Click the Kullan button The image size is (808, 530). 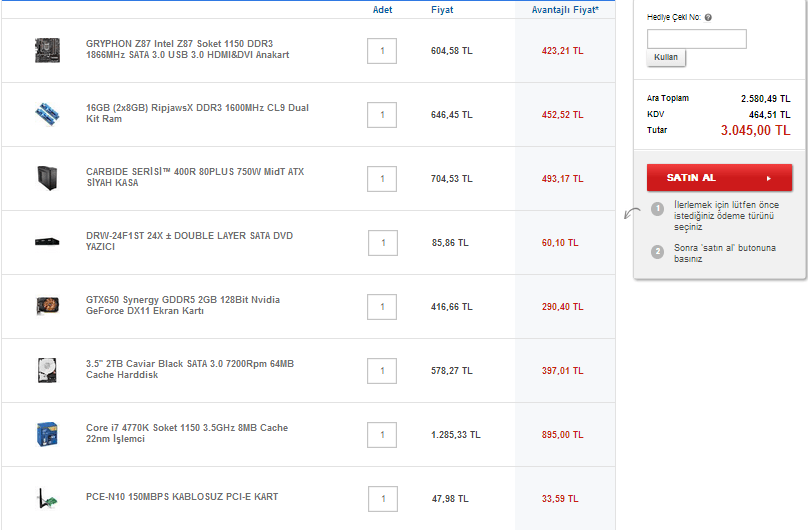coord(666,57)
